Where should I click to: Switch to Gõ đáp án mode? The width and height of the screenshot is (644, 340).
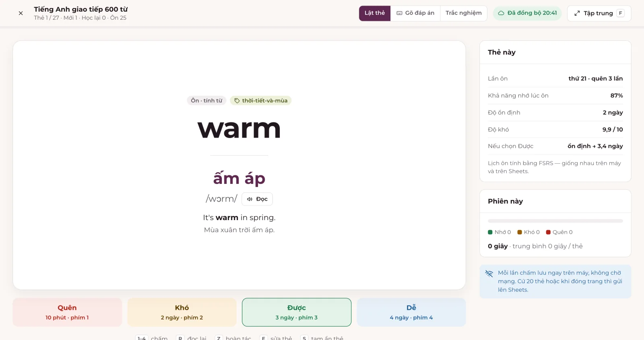tap(415, 13)
